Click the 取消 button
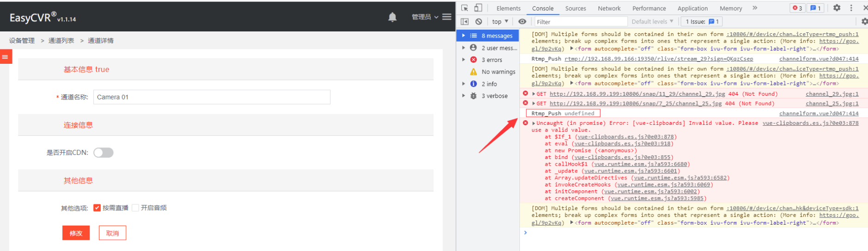 click(112, 233)
